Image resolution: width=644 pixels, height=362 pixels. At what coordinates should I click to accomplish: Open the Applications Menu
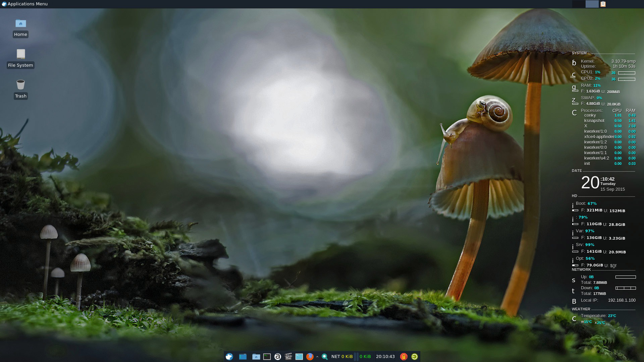click(x=25, y=4)
